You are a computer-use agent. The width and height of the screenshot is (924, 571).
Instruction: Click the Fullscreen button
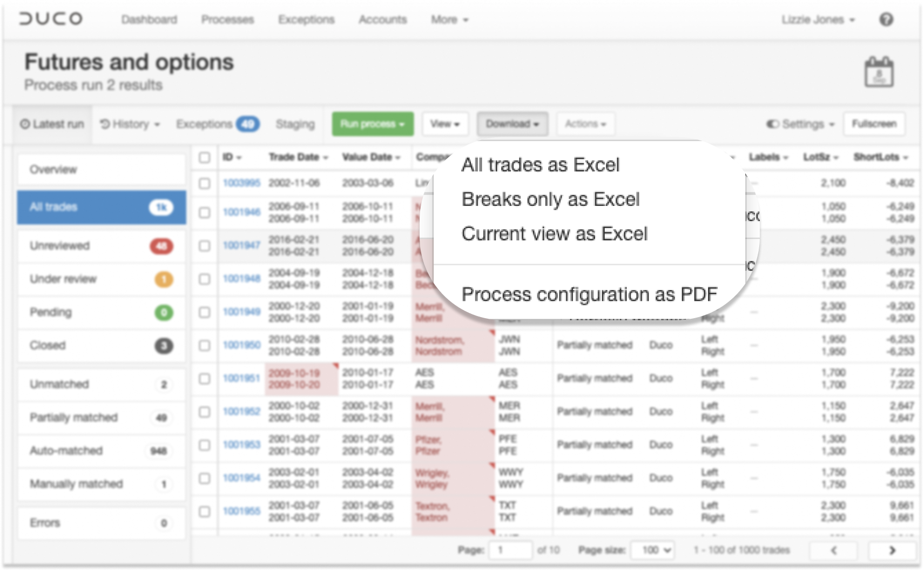click(874, 124)
